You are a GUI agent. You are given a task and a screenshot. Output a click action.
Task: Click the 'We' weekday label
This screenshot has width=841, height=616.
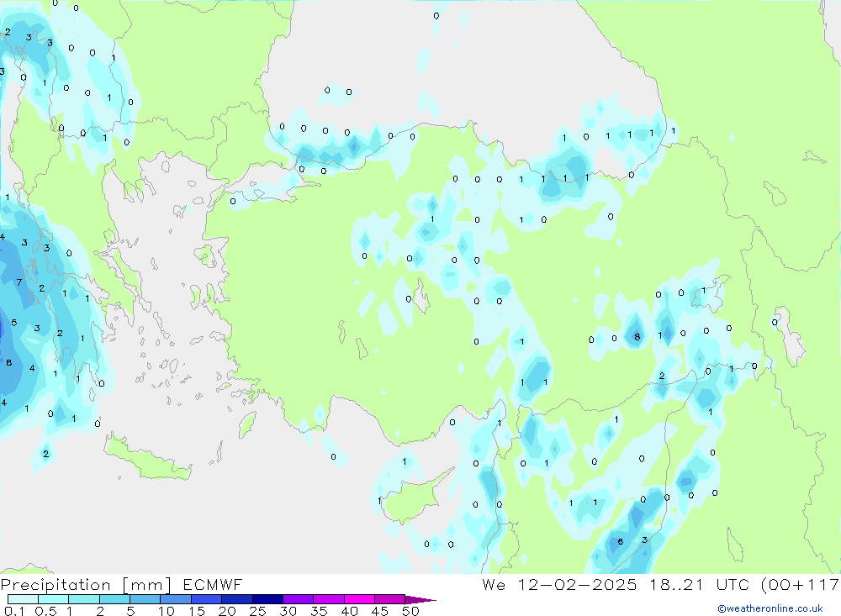coord(494,584)
